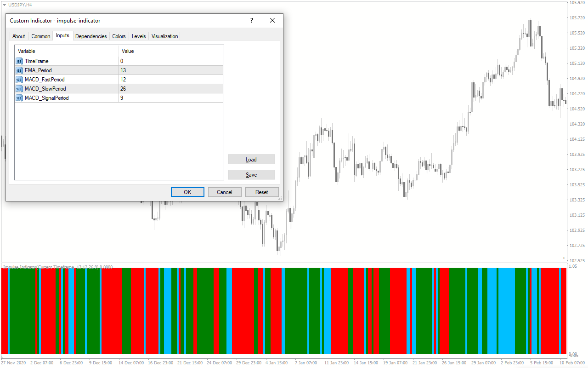Edit the MACD_FastPeriod value 12
The width and height of the screenshot is (588, 368).
(171, 80)
